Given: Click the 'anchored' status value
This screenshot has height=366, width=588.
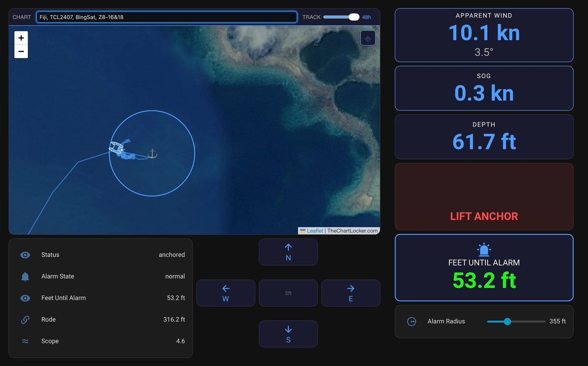Looking at the screenshot, I should pos(172,255).
